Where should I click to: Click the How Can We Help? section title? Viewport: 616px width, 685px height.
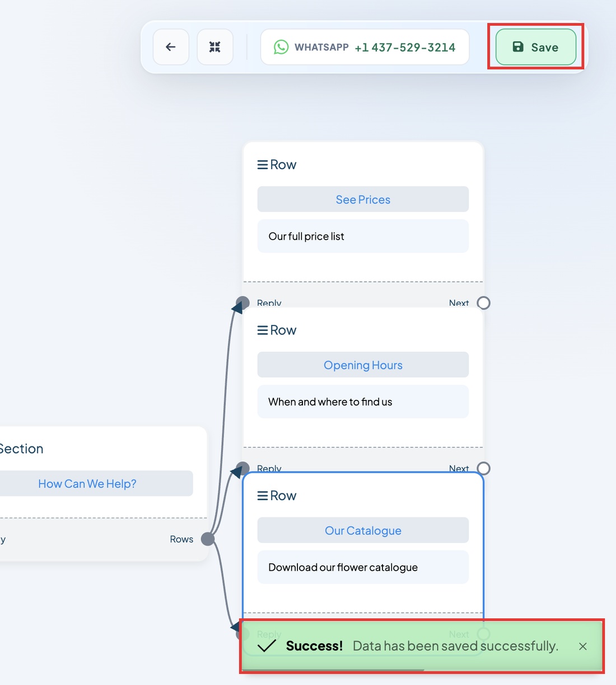tap(87, 483)
